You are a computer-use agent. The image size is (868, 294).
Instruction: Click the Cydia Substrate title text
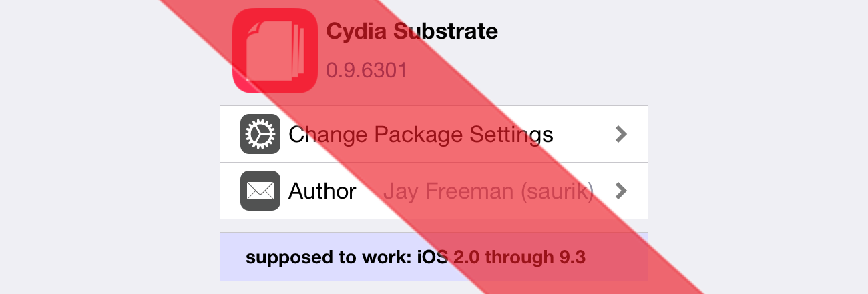click(x=412, y=31)
